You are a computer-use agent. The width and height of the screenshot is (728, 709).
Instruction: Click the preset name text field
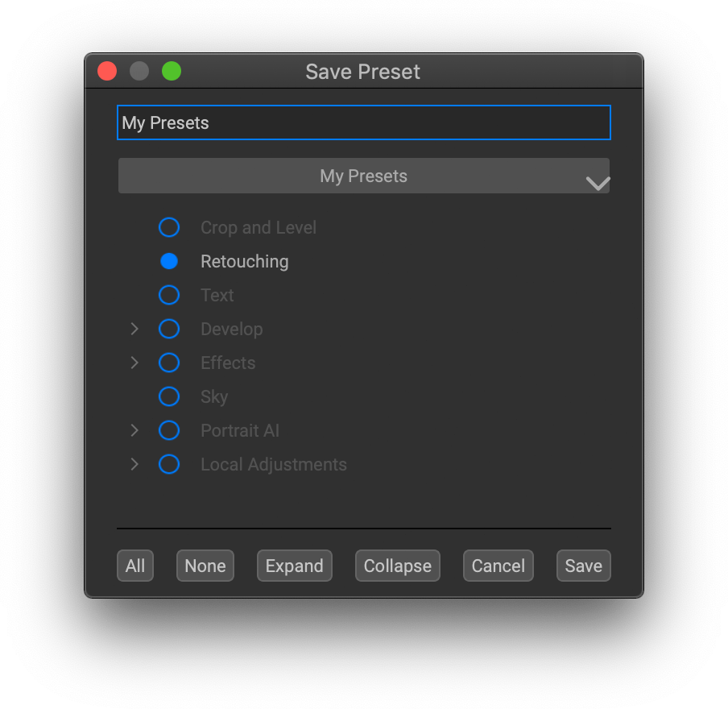[x=364, y=123]
